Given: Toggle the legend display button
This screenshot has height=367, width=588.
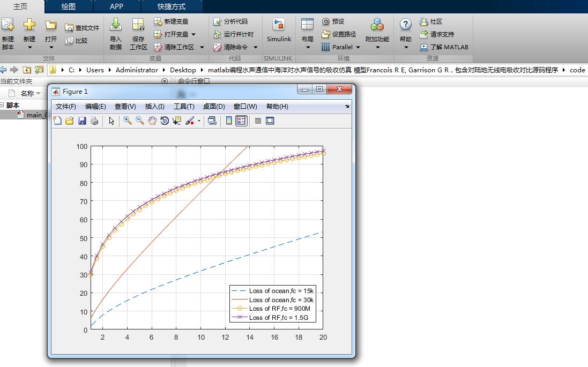Looking at the screenshot, I should pyautogui.click(x=241, y=121).
